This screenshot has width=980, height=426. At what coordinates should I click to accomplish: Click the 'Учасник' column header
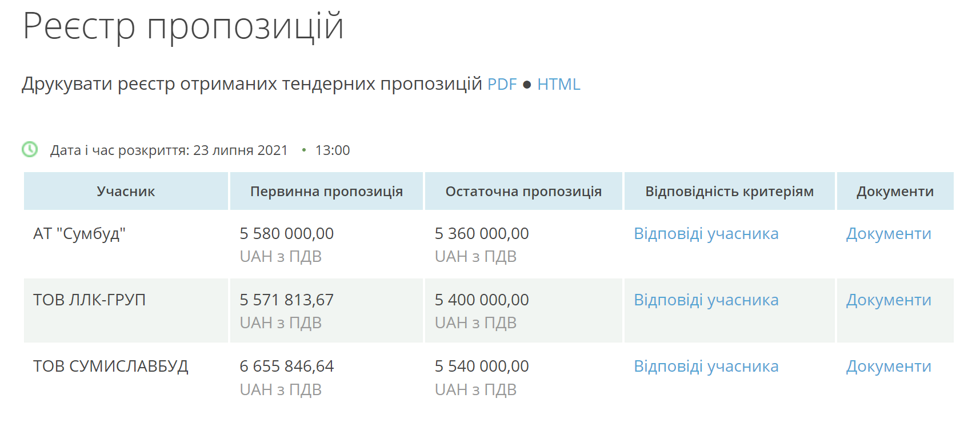pyautogui.click(x=126, y=191)
